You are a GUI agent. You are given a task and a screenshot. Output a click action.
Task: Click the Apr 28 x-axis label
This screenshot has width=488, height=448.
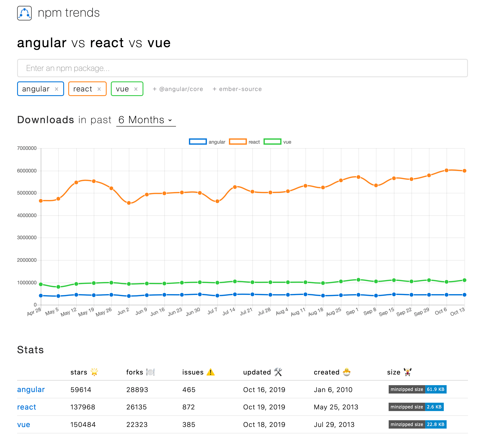coord(34,312)
